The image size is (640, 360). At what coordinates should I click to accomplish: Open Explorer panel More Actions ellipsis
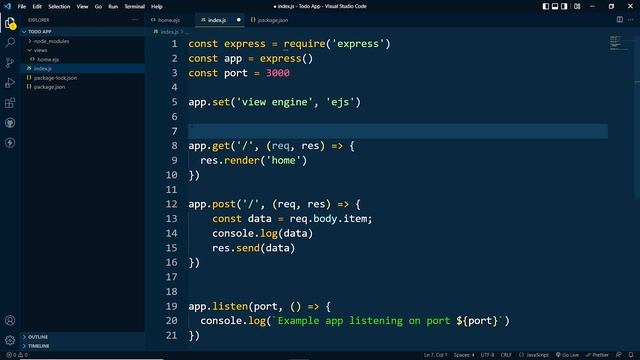click(x=135, y=20)
